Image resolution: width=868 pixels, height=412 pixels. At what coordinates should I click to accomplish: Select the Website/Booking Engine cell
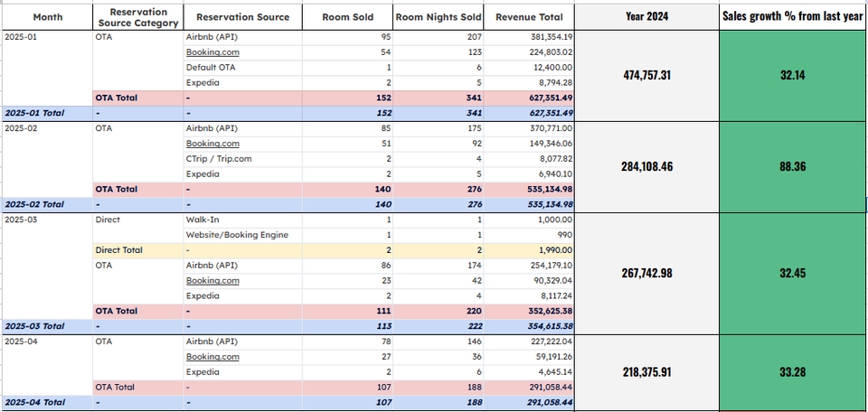237,235
